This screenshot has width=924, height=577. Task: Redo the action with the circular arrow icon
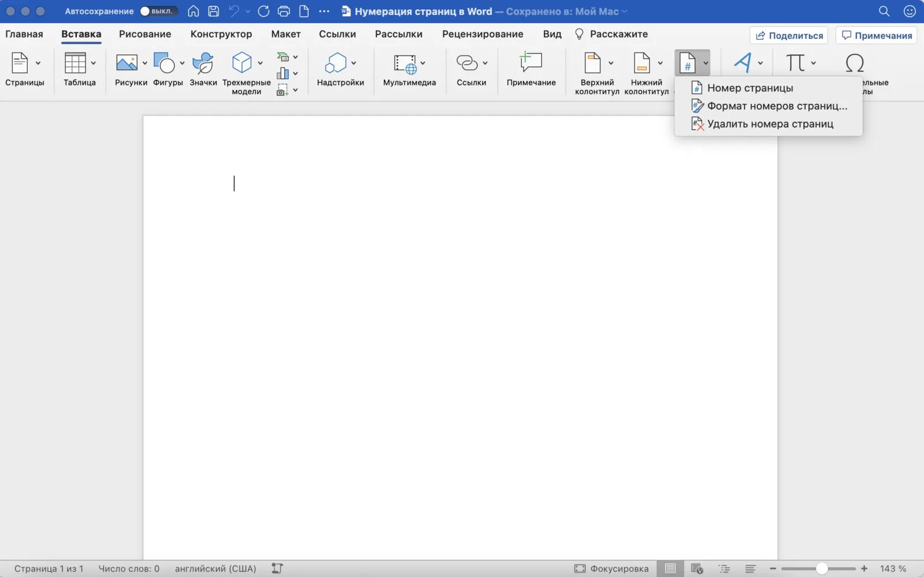[263, 11]
